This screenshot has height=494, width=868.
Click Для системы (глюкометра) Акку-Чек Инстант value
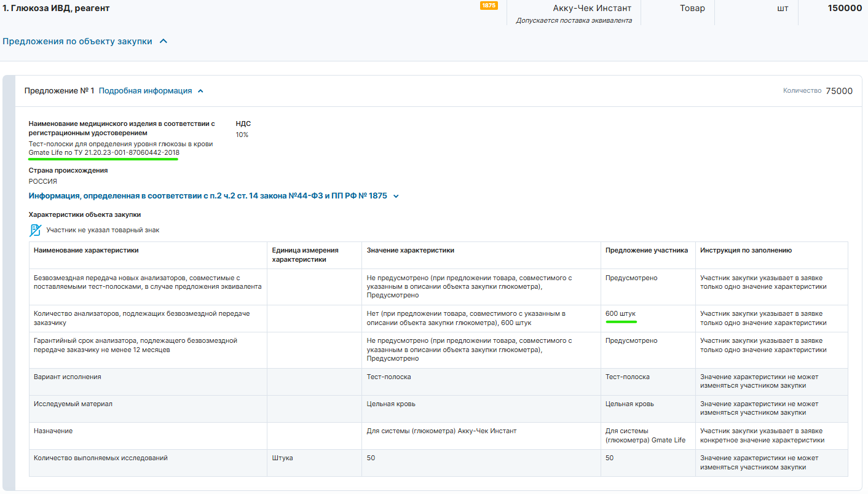(441, 431)
